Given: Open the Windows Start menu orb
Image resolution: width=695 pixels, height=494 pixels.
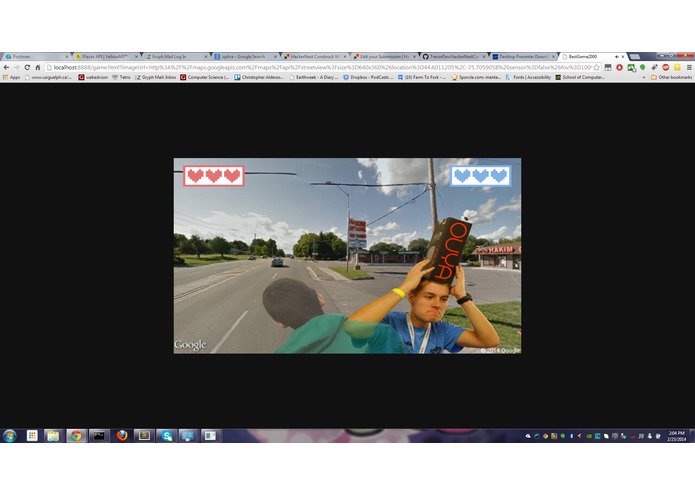Looking at the screenshot, I should pyautogui.click(x=9, y=436).
